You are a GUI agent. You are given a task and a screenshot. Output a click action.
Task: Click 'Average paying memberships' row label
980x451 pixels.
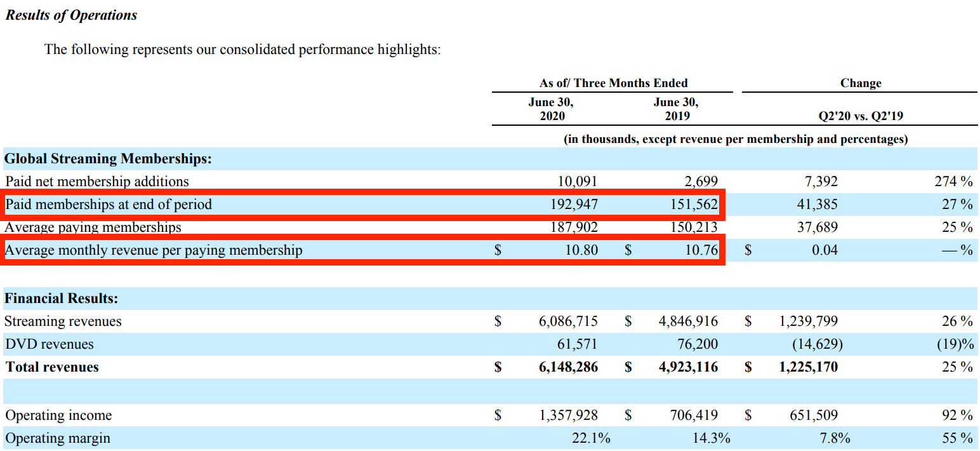93,227
